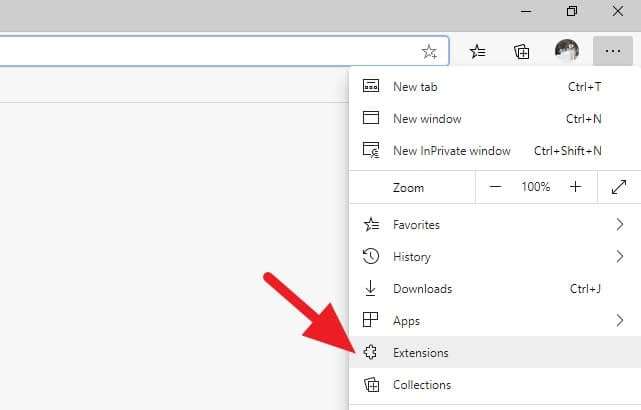The image size is (641, 410).
Task: Click the History clock icon
Action: tap(371, 256)
